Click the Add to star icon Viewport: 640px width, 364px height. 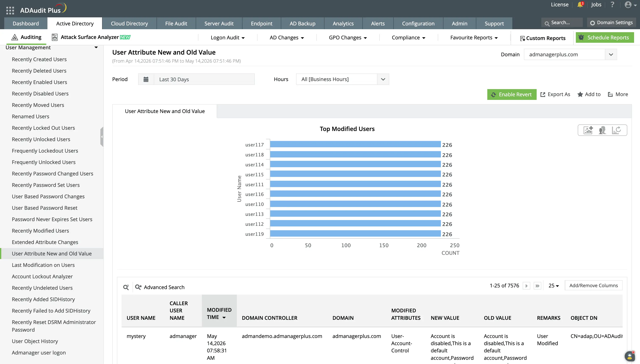(580, 94)
